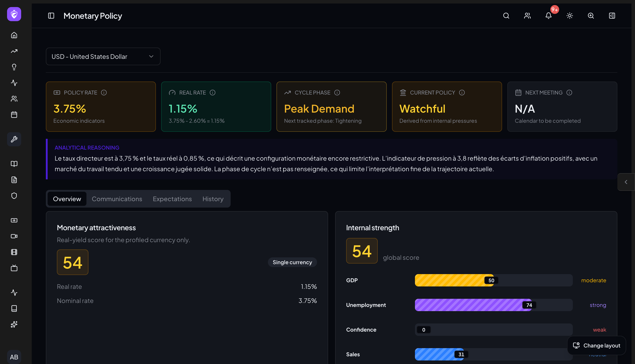The image size is (635, 364).
Task: Open the lightbulb ideas sidebar icon
Action: (x=14, y=67)
